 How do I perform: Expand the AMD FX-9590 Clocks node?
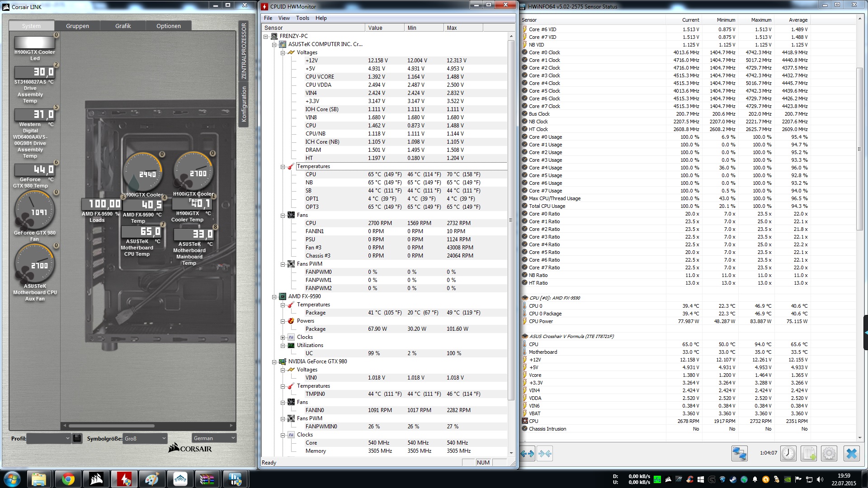(x=283, y=337)
